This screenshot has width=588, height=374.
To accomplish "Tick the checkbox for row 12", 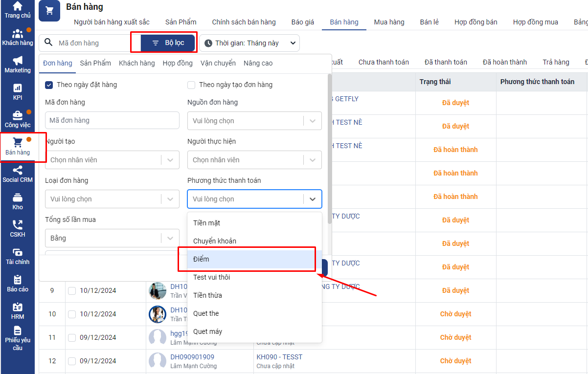I will [72, 361].
